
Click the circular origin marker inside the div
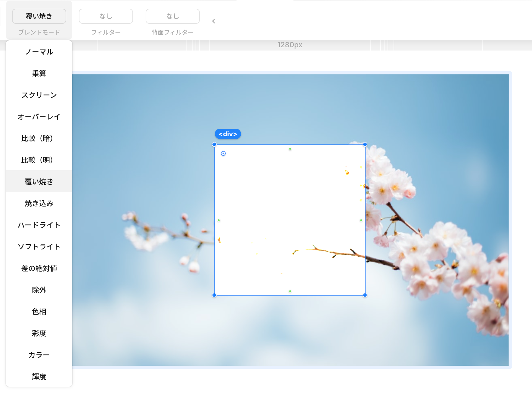coord(223,153)
